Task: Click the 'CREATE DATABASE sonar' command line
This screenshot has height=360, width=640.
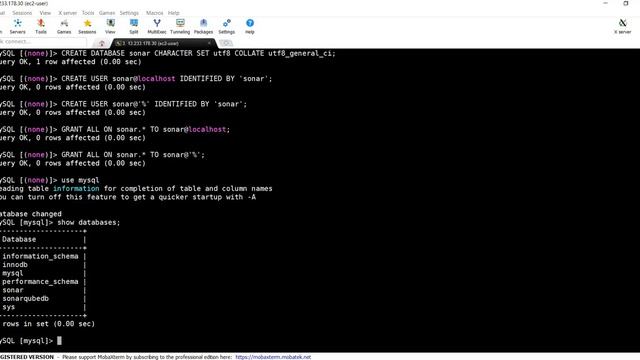Action: (x=168, y=53)
